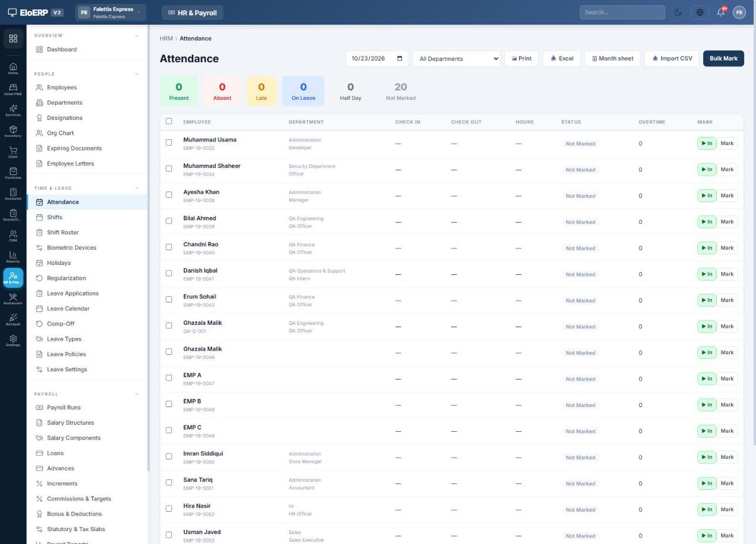Click the Import CSV button
Image resolution: width=756 pixels, height=544 pixels.
click(x=672, y=59)
